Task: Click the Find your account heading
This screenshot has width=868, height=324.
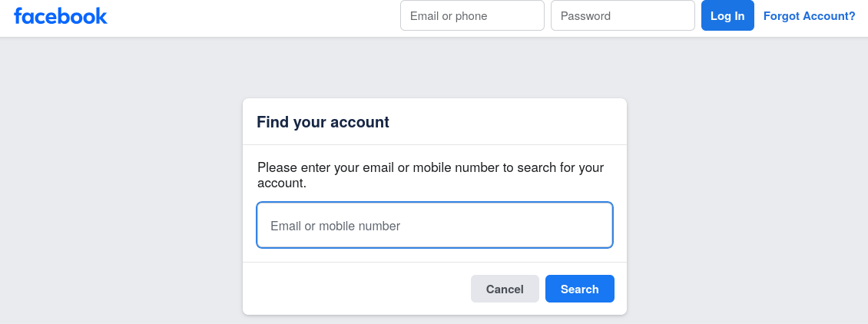Action: [x=323, y=122]
